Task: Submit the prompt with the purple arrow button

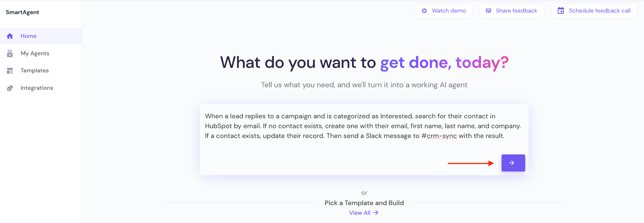Action: 513,163
